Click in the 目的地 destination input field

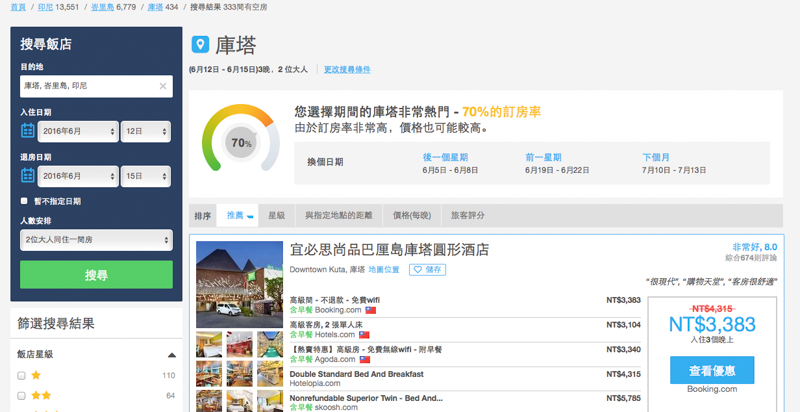(x=96, y=86)
